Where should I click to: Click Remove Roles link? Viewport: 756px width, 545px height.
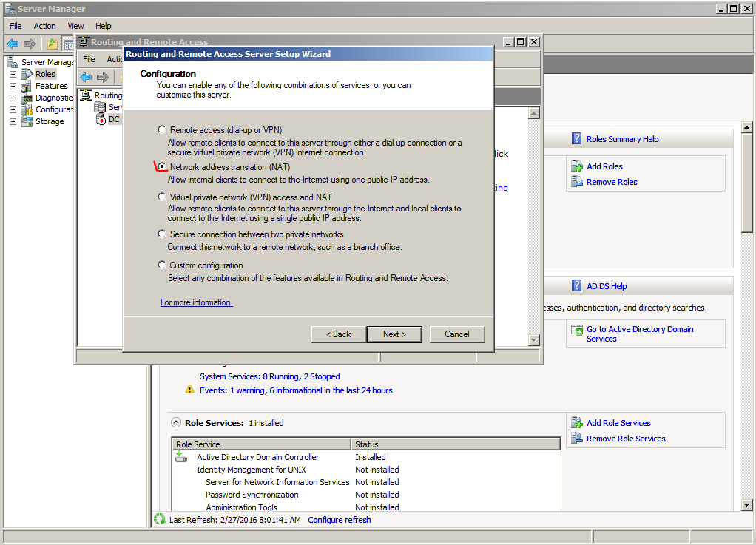(612, 182)
